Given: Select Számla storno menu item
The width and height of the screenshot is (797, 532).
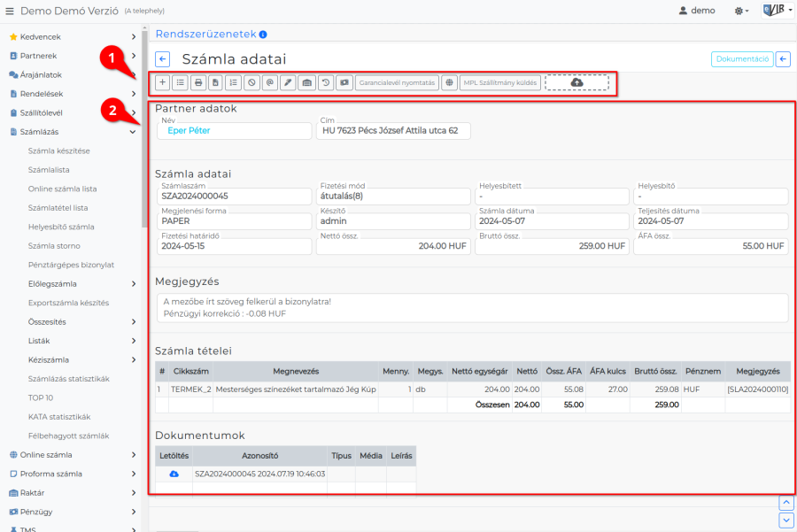Looking at the screenshot, I should (x=55, y=245).
